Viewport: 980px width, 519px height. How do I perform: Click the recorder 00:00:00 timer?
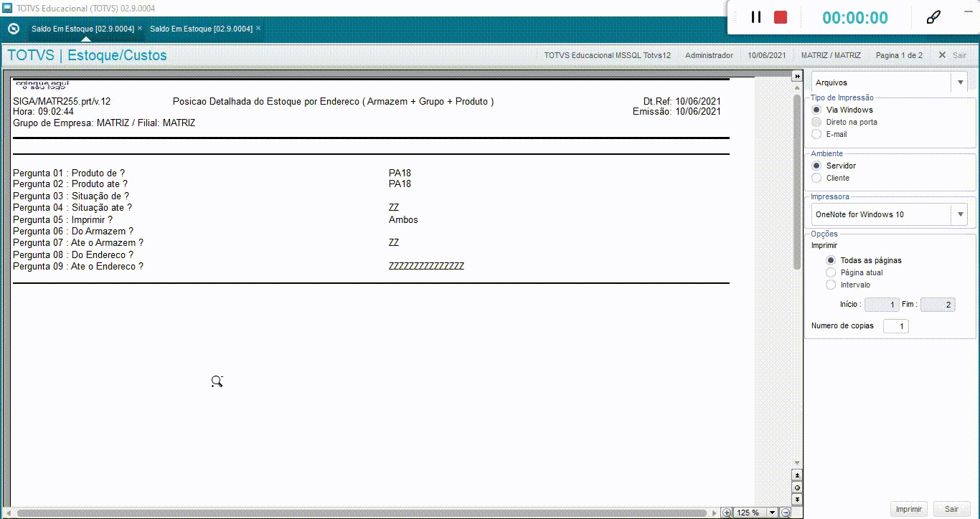click(855, 18)
